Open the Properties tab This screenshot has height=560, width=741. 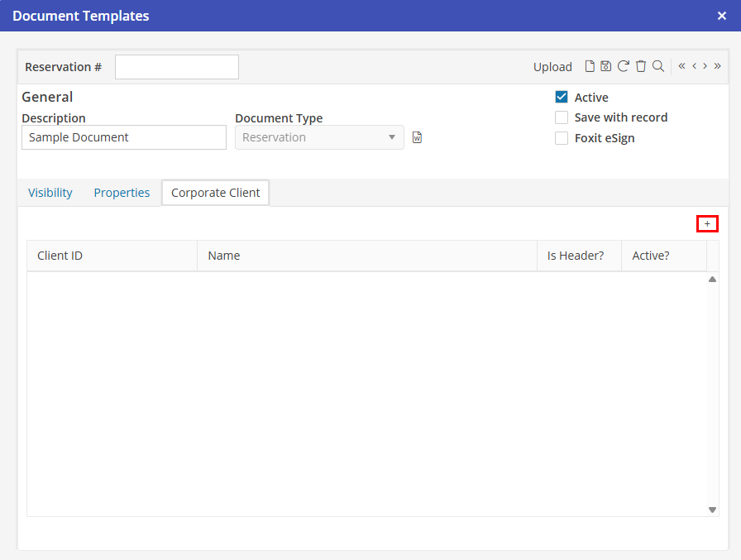(x=122, y=193)
